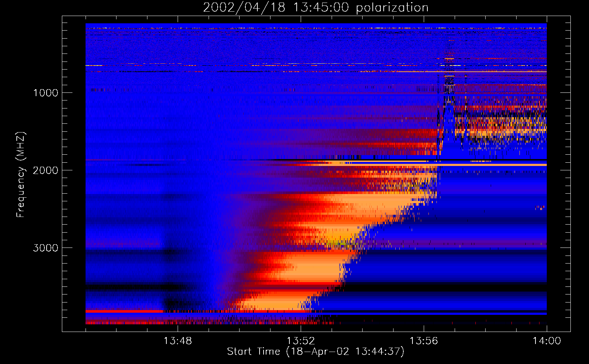Click the 13:48 time tick label
Image resolution: width=589 pixels, height=364 pixels.
coord(178,341)
